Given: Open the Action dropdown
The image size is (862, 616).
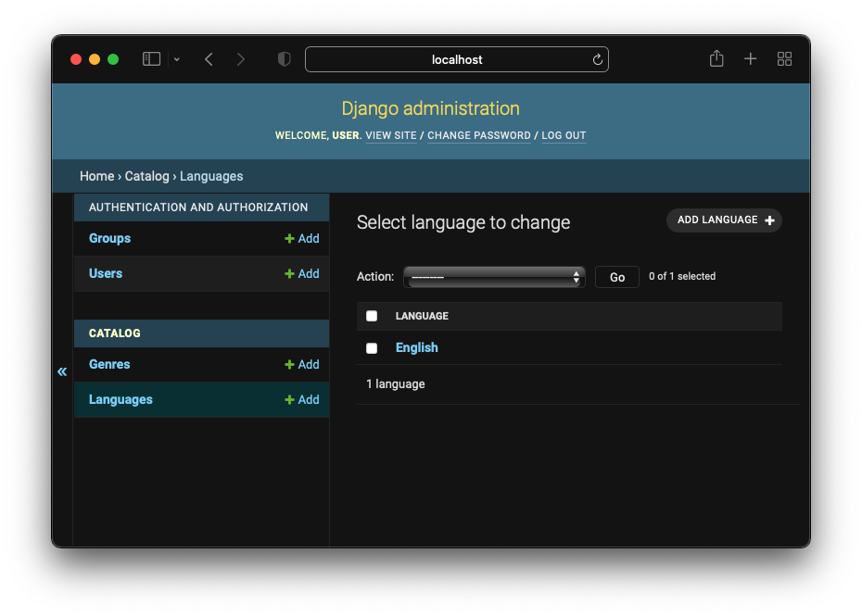Looking at the screenshot, I should [494, 277].
